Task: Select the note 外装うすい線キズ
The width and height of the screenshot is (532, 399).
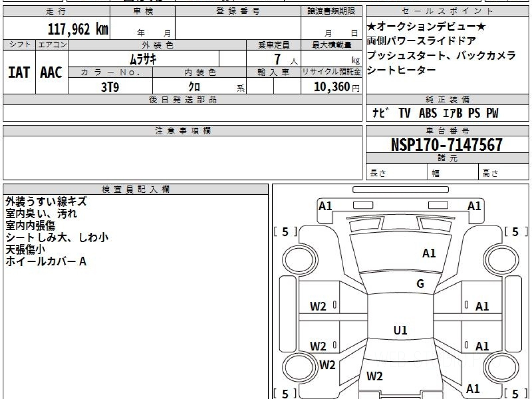Action: pos(46,201)
